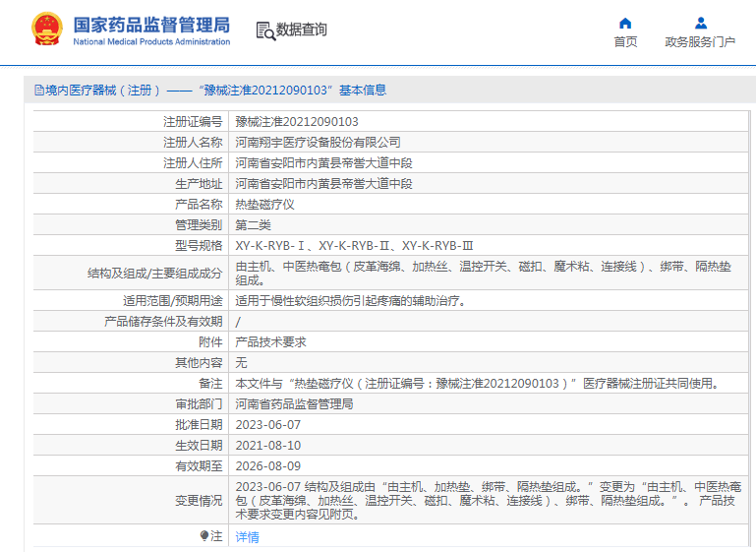The width and height of the screenshot is (756, 552).
Task: Click the 管理类别 label
Action: click(x=199, y=225)
